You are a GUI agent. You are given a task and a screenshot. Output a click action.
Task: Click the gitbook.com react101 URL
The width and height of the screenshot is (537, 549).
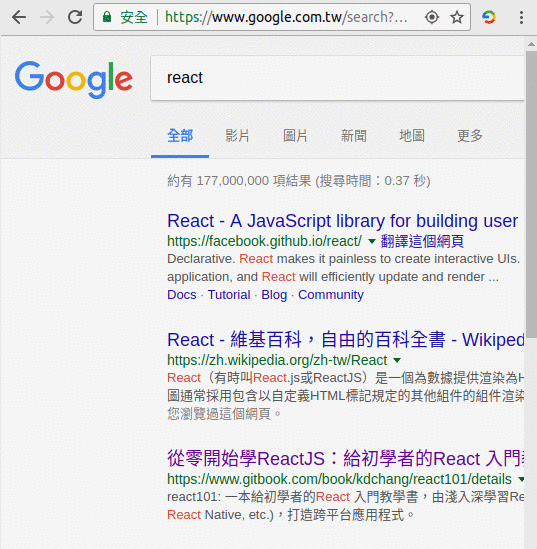[x=339, y=479]
